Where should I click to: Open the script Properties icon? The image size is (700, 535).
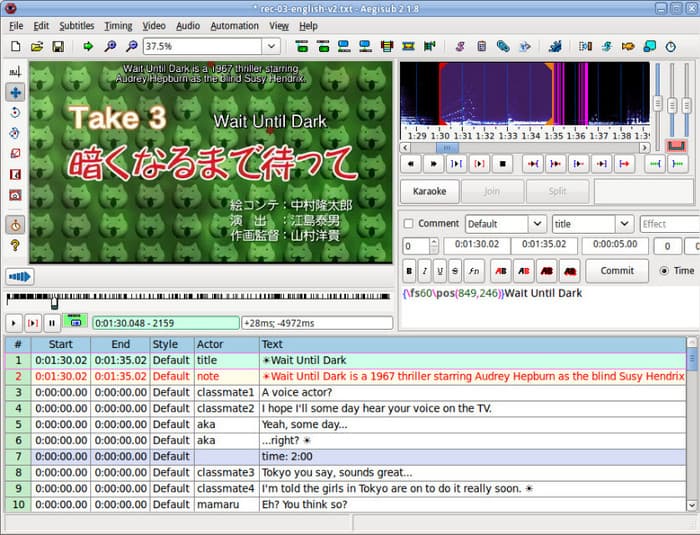coord(481,46)
